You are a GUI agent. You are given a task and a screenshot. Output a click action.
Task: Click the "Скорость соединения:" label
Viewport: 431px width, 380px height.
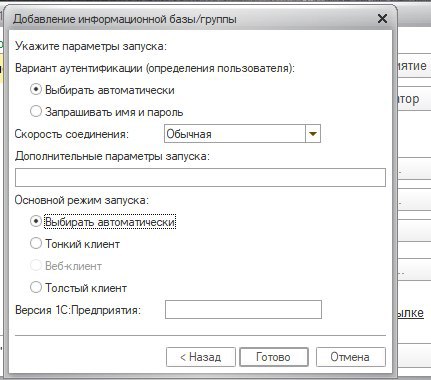[72, 134]
